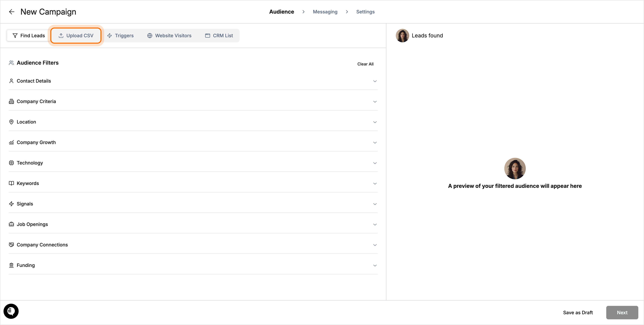Expand the Keywords filter chevron
This screenshot has height=325, width=644.
(x=375, y=183)
